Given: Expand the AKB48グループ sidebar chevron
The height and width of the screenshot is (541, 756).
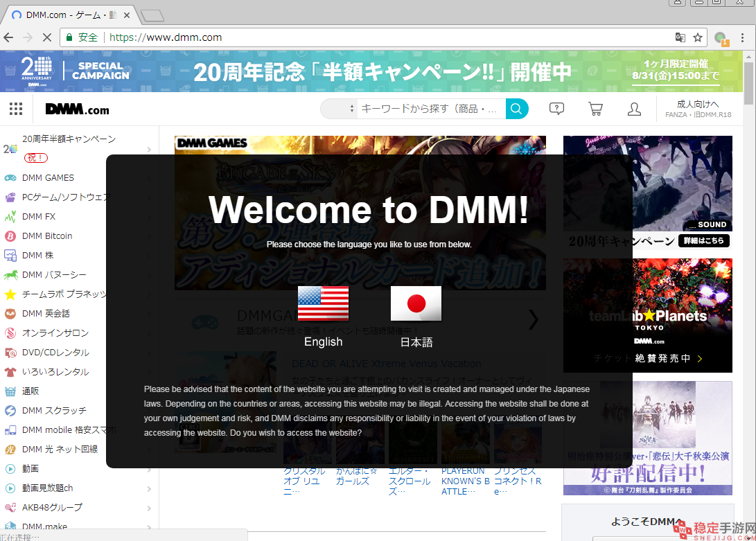Looking at the screenshot, I should (149, 508).
